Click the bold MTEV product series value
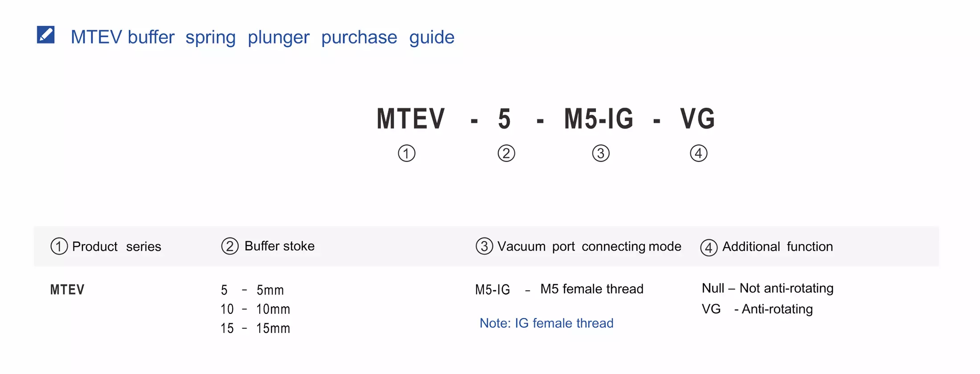The height and width of the screenshot is (374, 980). pos(67,290)
